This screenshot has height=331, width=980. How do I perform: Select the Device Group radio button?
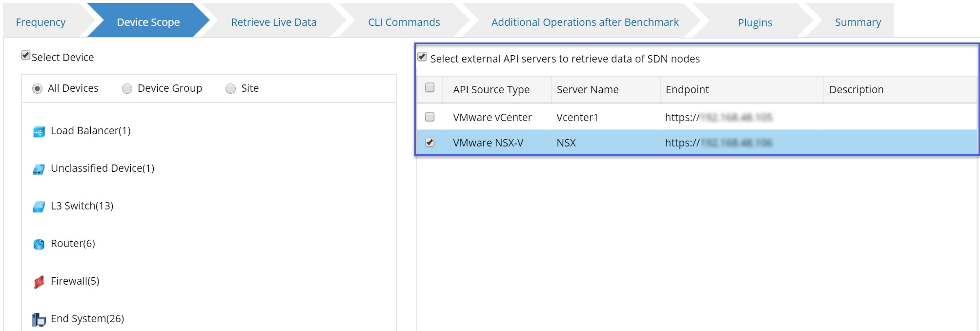[127, 89]
